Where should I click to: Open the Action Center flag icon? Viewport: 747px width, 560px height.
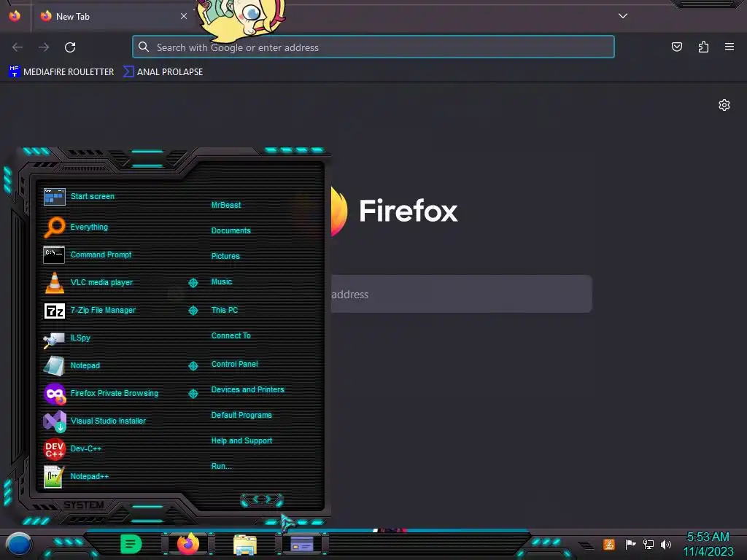pyautogui.click(x=630, y=544)
